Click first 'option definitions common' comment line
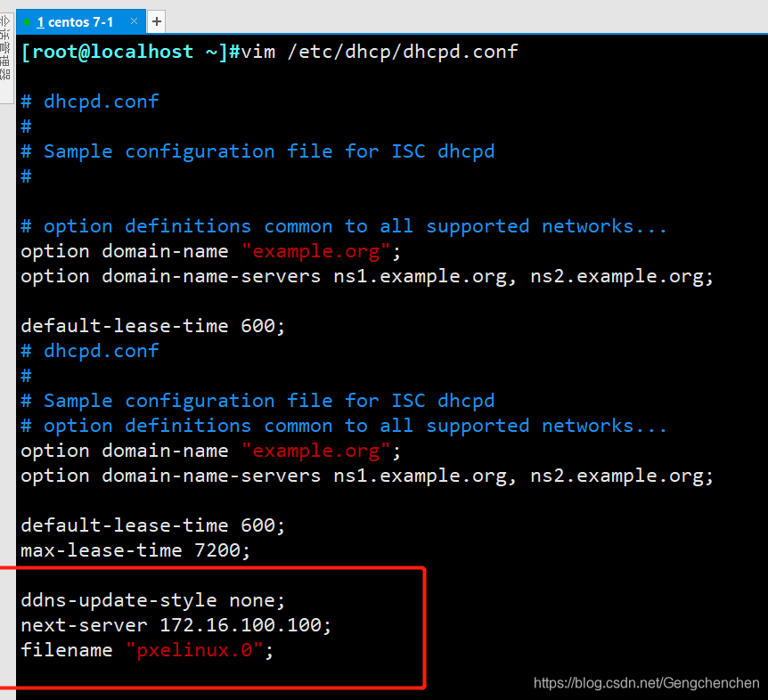 [x=343, y=226]
